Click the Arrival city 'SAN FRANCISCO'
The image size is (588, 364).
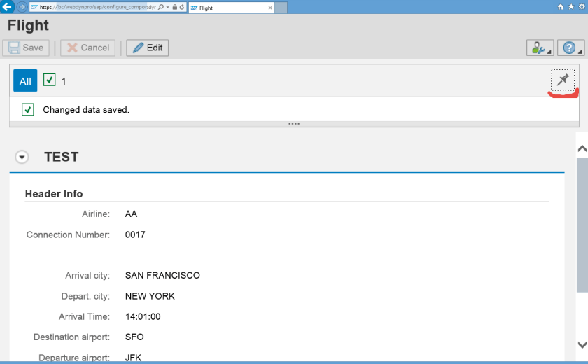tap(162, 276)
